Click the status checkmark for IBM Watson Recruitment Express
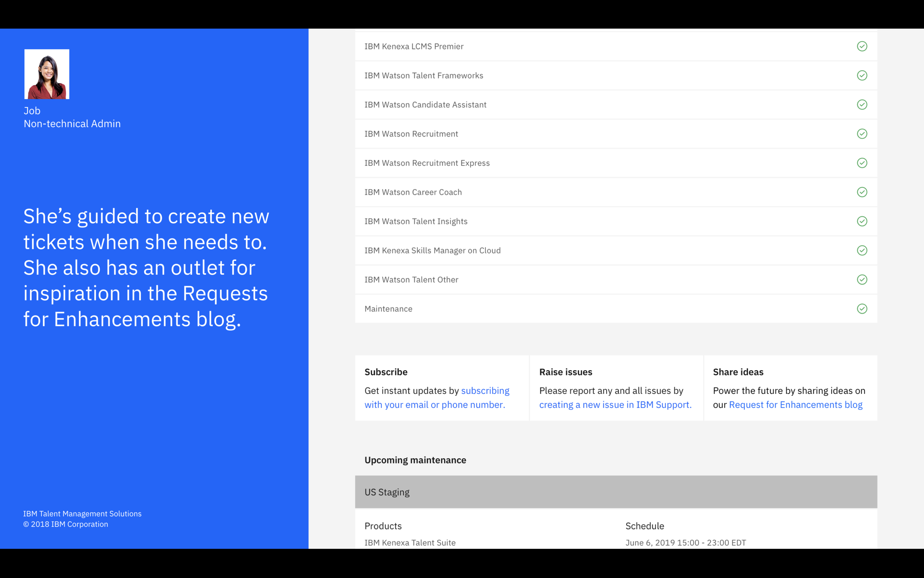 click(x=862, y=163)
